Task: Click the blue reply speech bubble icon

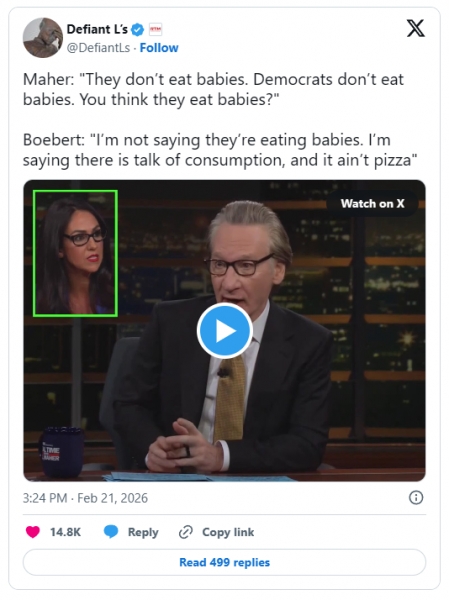Action: pyautogui.click(x=111, y=532)
